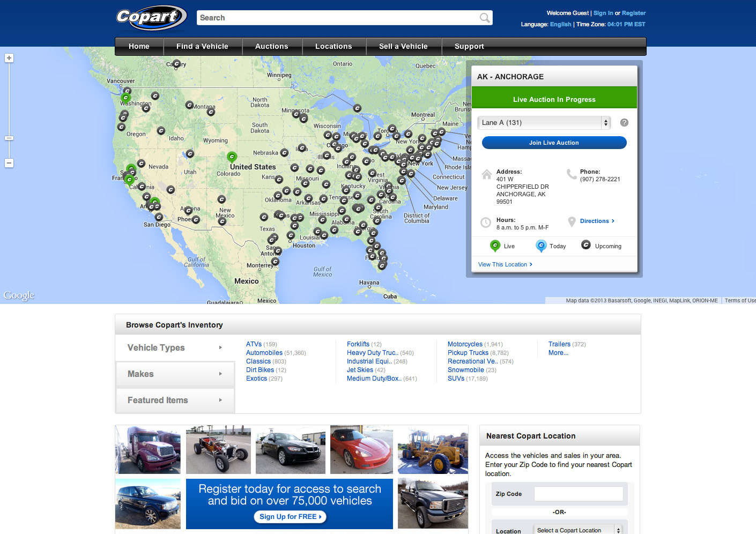This screenshot has height=534, width=756.
Task: Click in the Search input field
Action: coord(338,18)
